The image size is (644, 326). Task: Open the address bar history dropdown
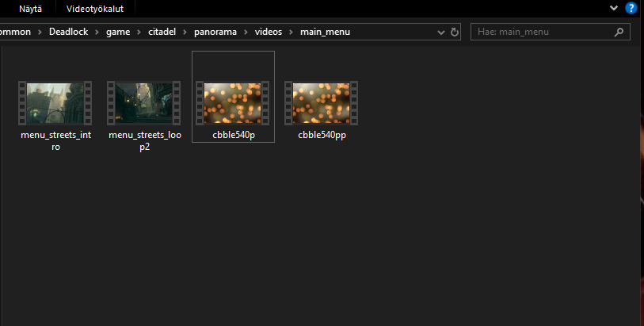[441, 32]
